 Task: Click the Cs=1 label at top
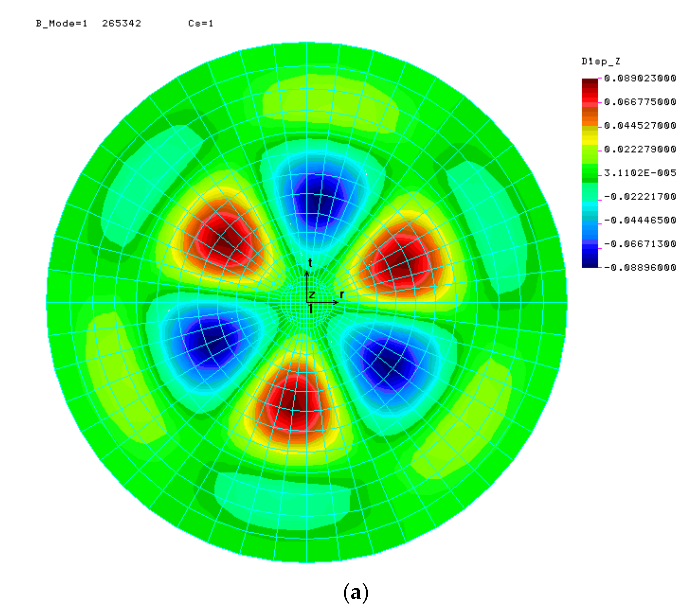200,23
